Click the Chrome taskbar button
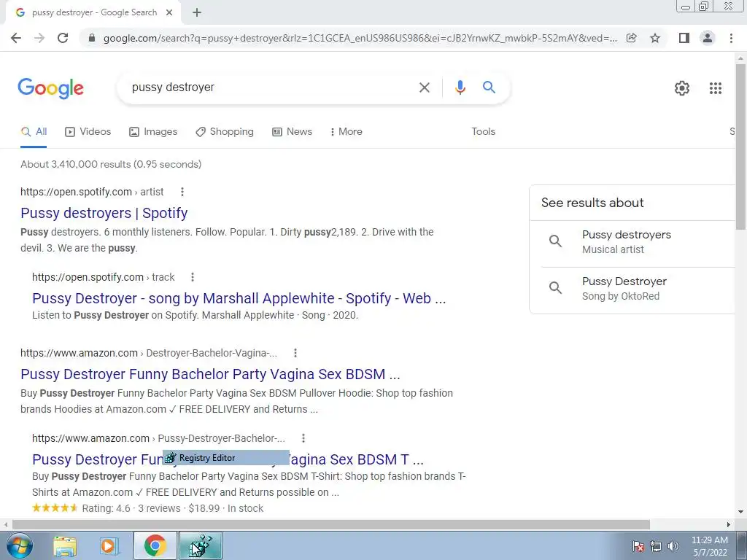Viewport: 747px width, 560px height. pos(155,545)
